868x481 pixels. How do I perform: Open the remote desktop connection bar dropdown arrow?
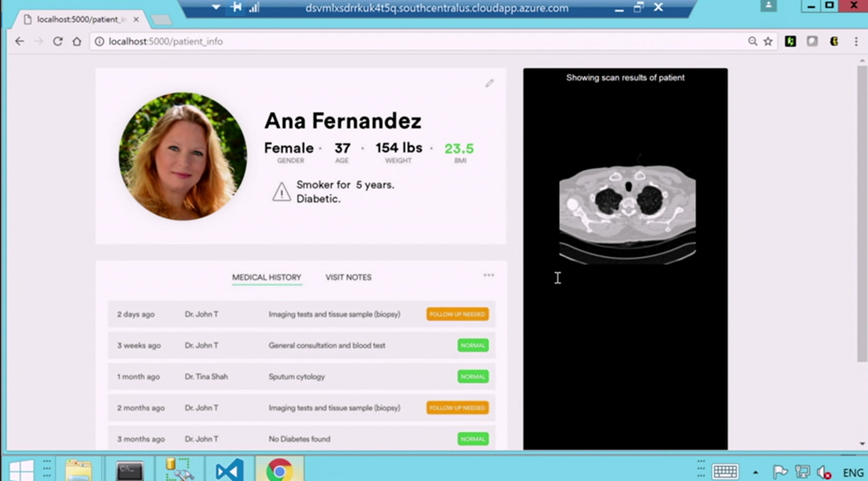tap(216, 8)
